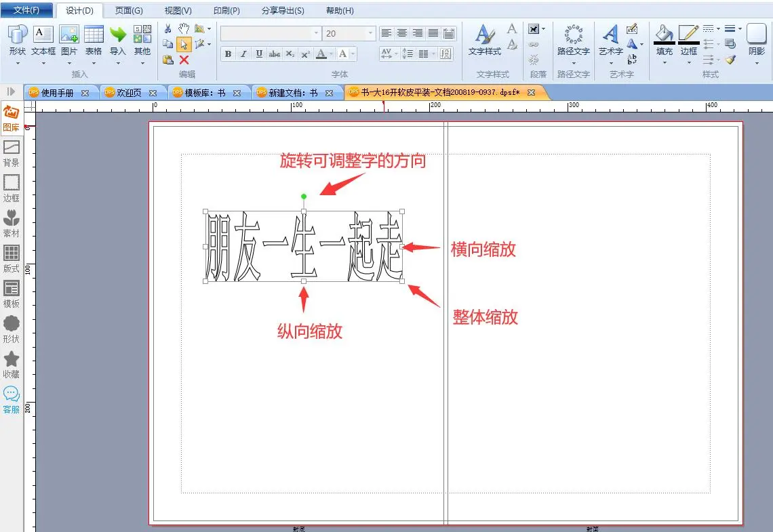
Task: Click the 文件(F) file button
Action: pos(26,10)
